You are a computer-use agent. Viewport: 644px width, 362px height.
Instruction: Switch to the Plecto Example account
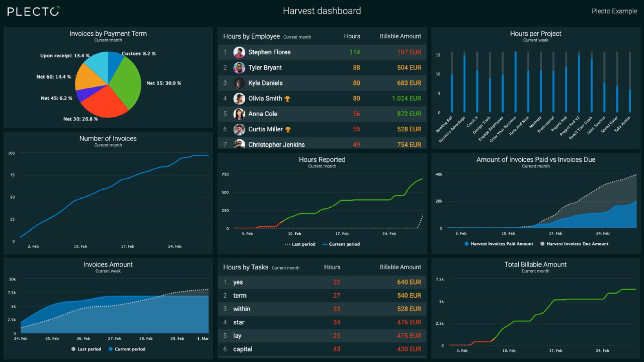(614, 11)
